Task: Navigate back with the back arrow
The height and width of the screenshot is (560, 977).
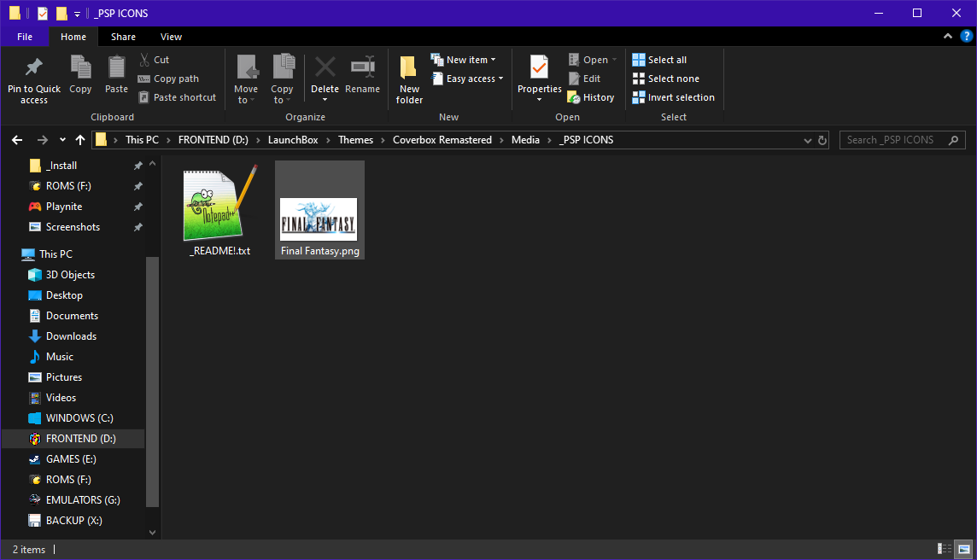Action: pyautogui.click(x=17, y=140)
